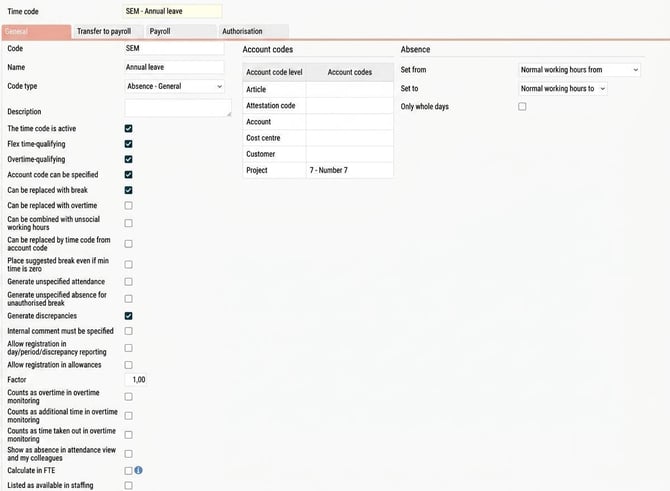Open the Code type dropdown

[174, 86]
